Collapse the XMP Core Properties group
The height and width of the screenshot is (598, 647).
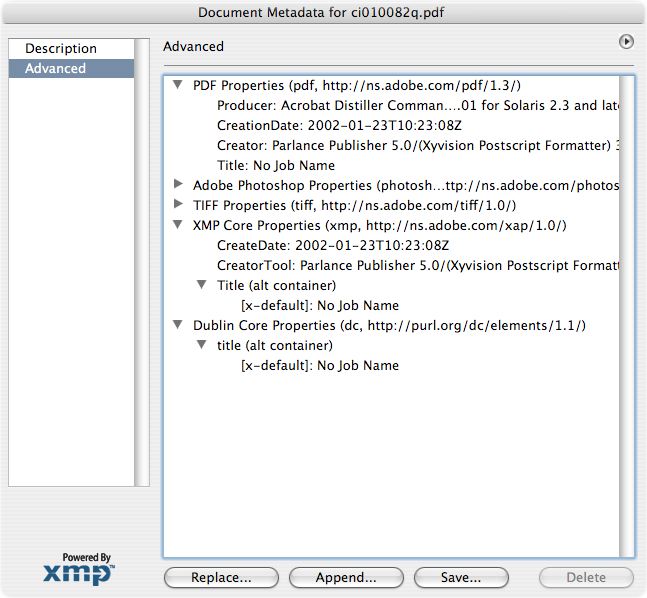[x=178, y=225]
